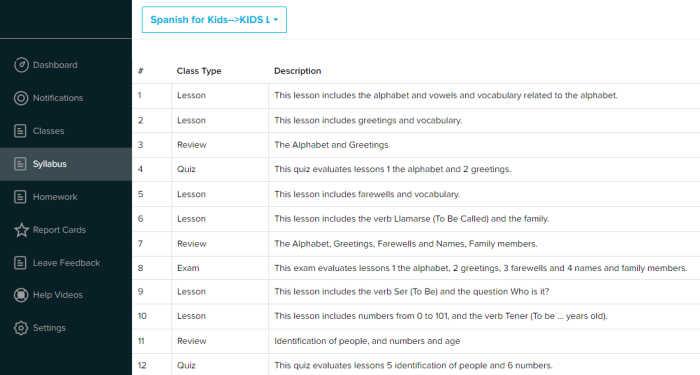
Task: Click 'The Alphabet and Greetings' review description
Action: pyautogui.click(x=331, y=145)
